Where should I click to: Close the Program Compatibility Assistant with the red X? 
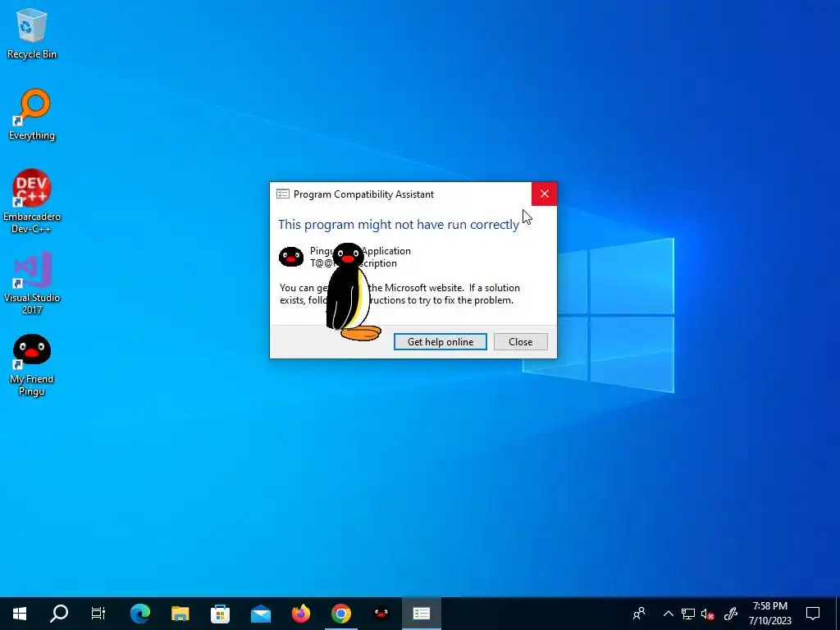tap(544, 194)
